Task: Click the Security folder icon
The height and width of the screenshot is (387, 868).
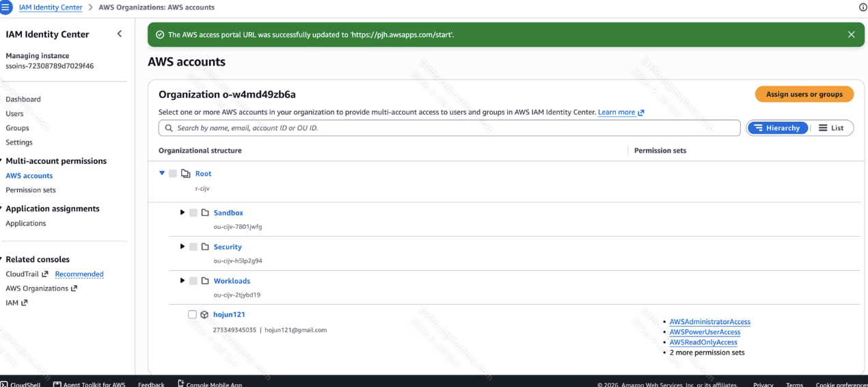Action: point(205,247)
